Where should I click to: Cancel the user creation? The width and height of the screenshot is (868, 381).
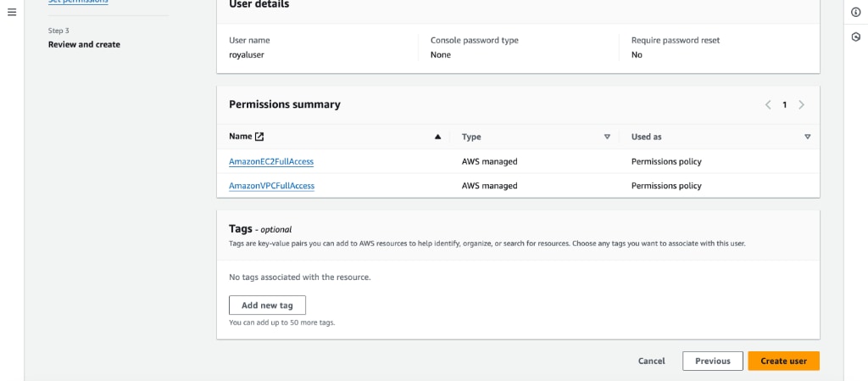pos(652,361)
